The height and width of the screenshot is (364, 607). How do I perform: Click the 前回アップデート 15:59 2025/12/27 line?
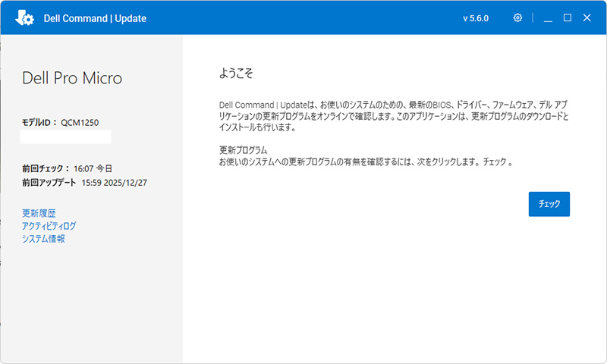pyautogui.click(x=84, y=183)
